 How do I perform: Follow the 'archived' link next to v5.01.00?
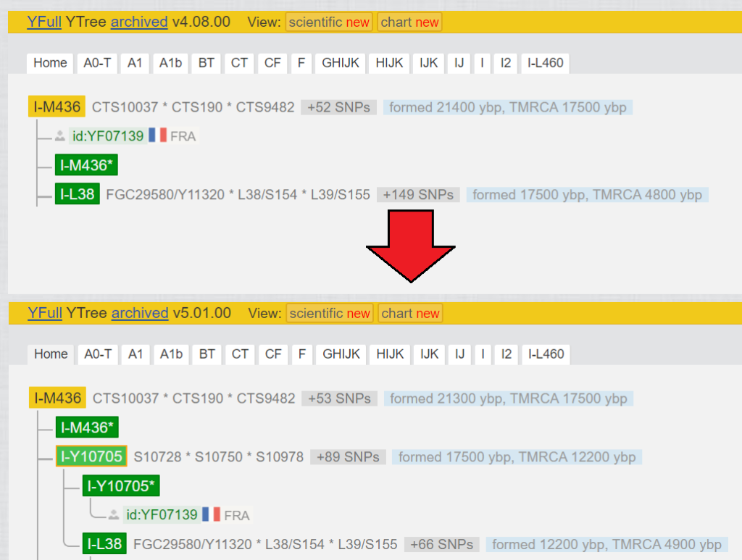pos(140,313)
